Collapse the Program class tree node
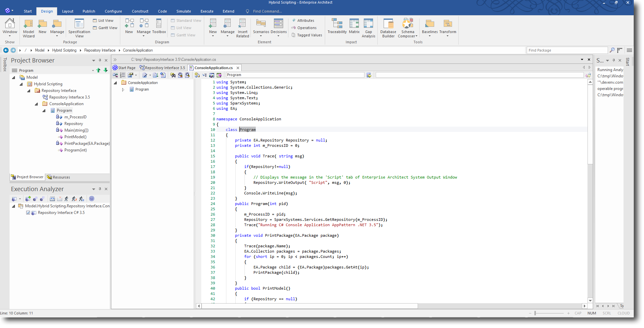 (44, 110)
